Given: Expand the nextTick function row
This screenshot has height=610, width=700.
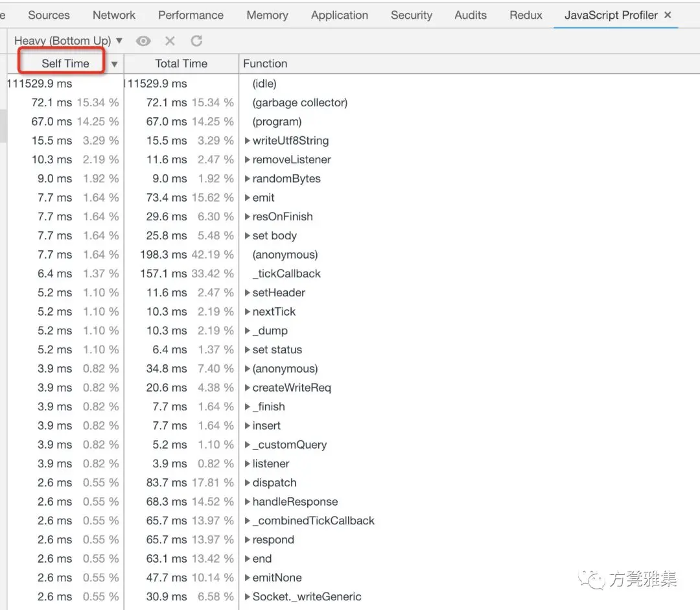Looking at the screenshot, I should coord(248,312).
